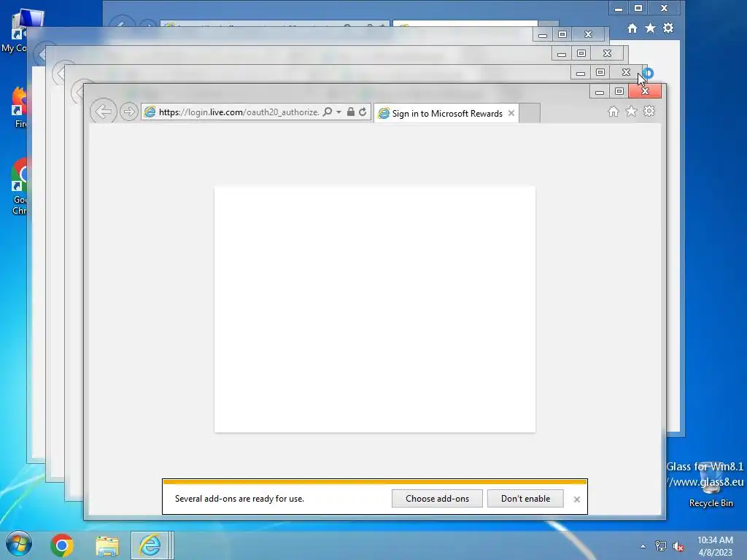Viewport: 747px width, 560px height.
Task: Click Favorites star in the rearmost IE window
Action: 650,28
